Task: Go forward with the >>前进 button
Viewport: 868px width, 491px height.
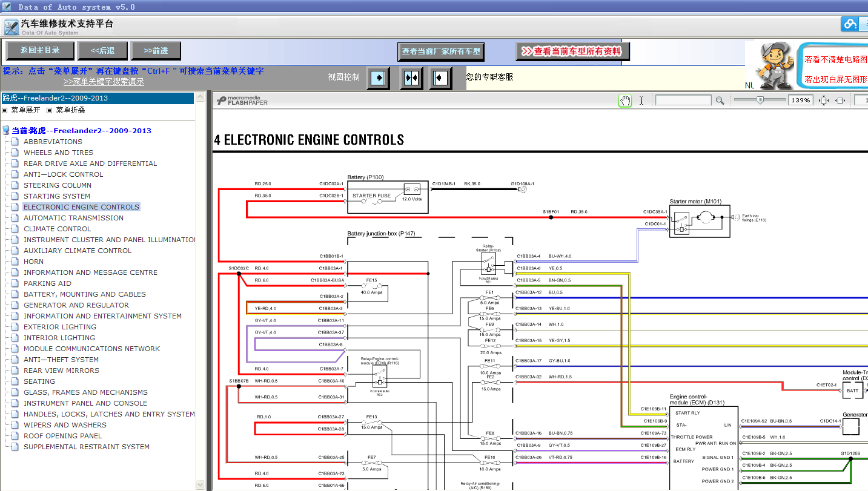Action: click(x=156, y=51)
